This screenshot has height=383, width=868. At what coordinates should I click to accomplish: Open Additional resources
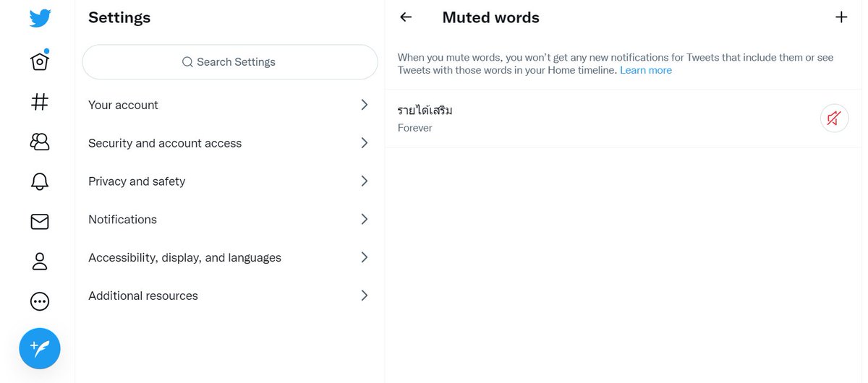tap(229, 296)
